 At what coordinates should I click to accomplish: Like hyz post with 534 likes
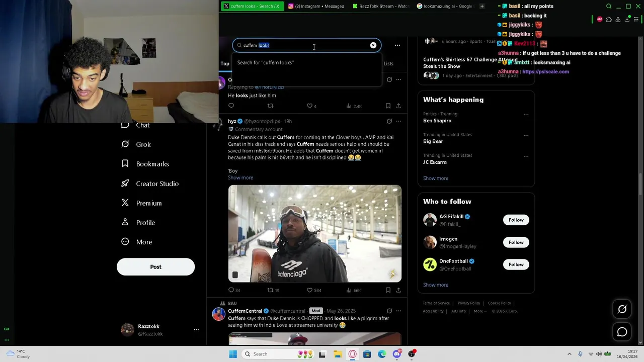314,290
